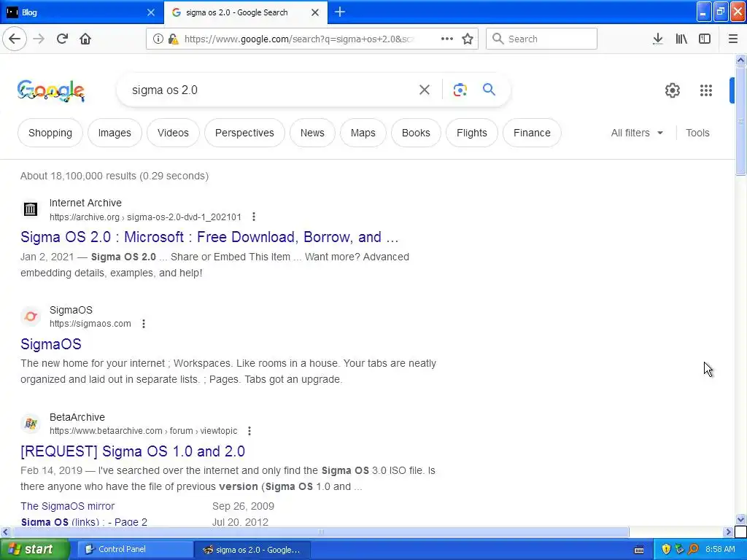Filter results by Finance
The width and height of the screenshot is (747, 560).
(x=532, y=133)
